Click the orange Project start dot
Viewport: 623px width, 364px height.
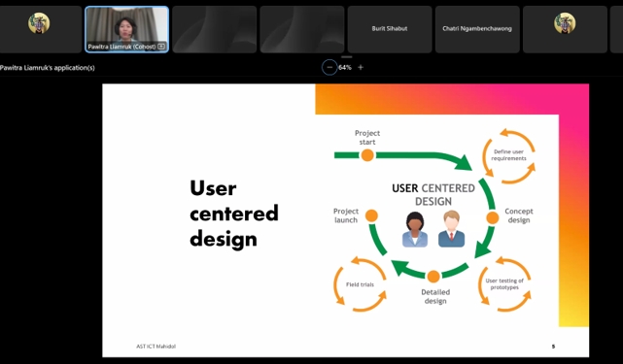367,155
